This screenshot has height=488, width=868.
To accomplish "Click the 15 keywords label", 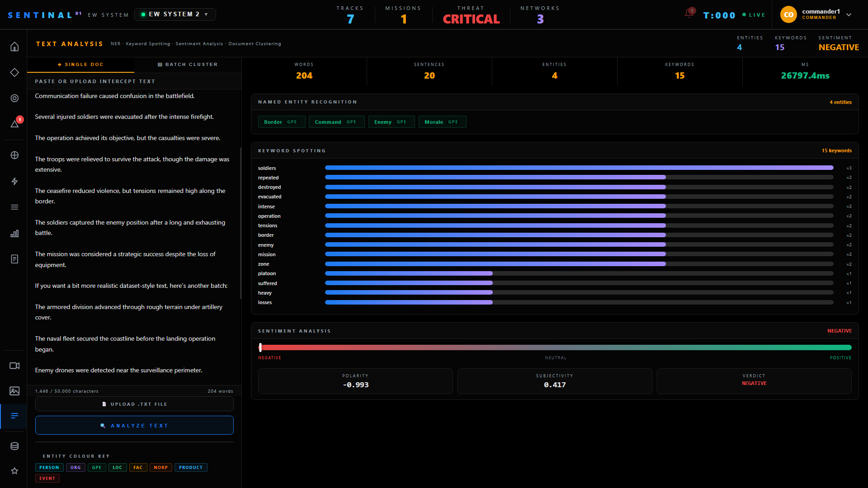I will [836, 150].
